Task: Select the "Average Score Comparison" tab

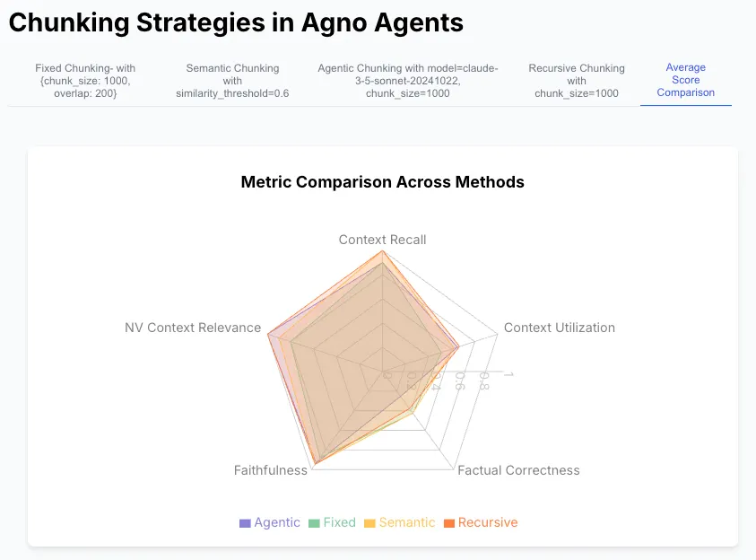Action: tap(685, 80)
